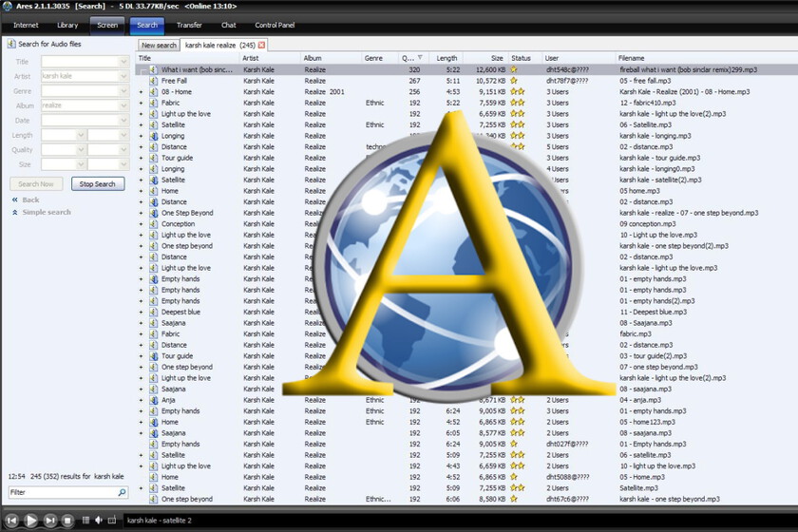Viewport: 798px width, 532px height.
Task: Open the playlist icon in player bar
Action: [x=85, y=520]
